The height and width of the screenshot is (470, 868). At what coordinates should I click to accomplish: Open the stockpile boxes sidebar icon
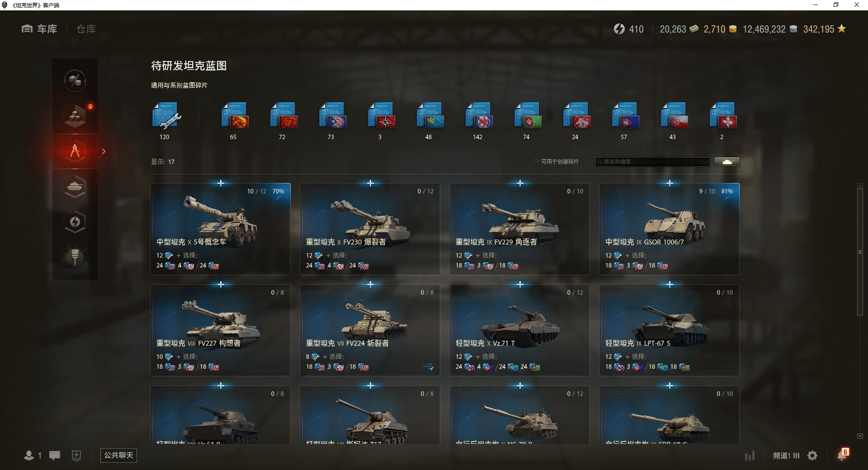[x=75, y=116]
